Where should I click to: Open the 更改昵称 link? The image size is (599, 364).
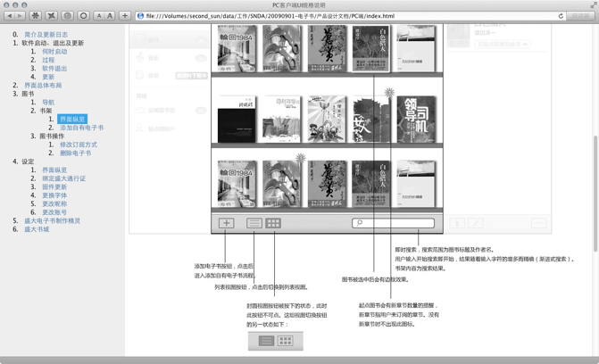(54, 203)
